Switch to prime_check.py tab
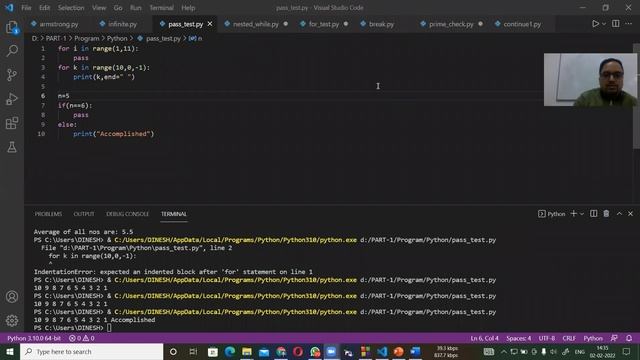Screen dimensions: 640x360 tap(451, 24)
